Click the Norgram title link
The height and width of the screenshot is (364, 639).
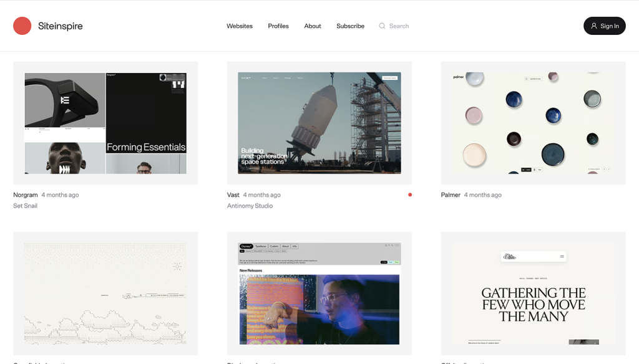click(x=26, y=195)
